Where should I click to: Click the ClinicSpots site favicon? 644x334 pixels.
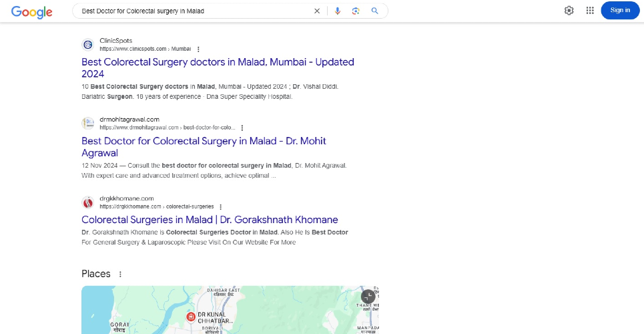tap(88, 45)
